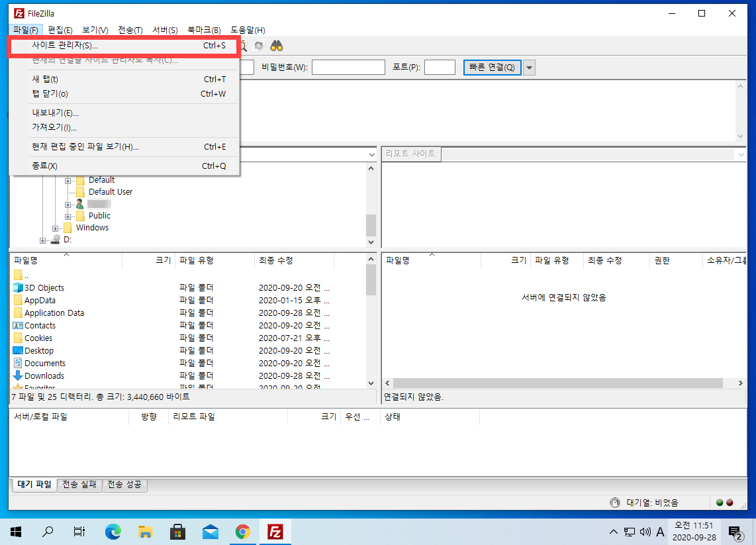This screenshot has width=756, height=545.
Task: Expand the user profile folder node
Action: click(68, 205)
